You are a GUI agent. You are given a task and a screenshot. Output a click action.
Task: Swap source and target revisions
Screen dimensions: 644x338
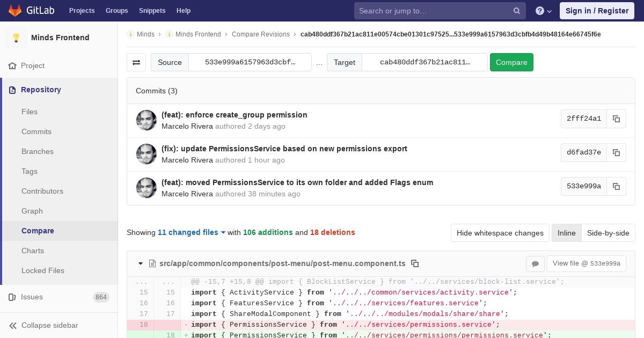click(136, 62)
